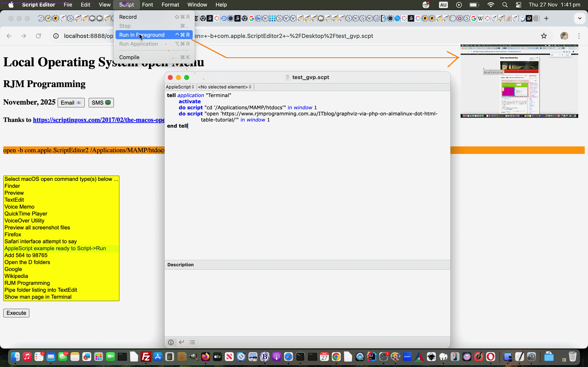Screen dimensions: 588x367
Task: Open the Event Log list in Script Editor
Action: click(192, 342)
